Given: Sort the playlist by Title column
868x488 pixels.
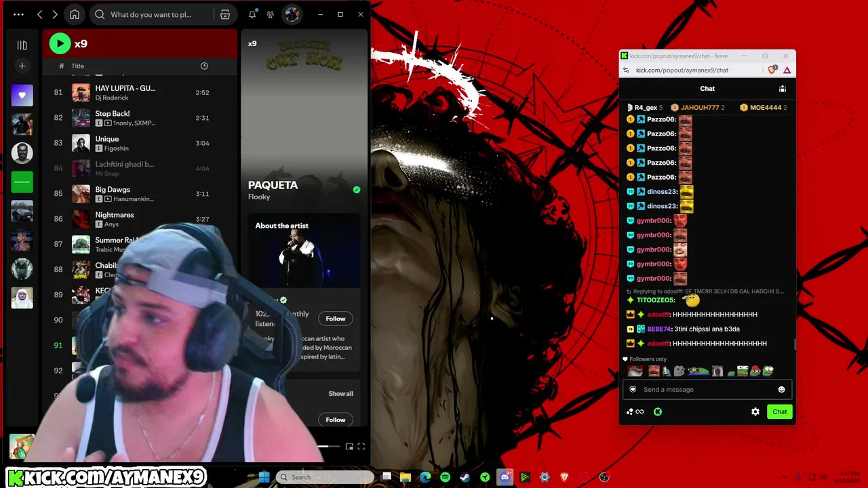Looking at the screenshot, I should pyautogui.click(x=78, y=66).
